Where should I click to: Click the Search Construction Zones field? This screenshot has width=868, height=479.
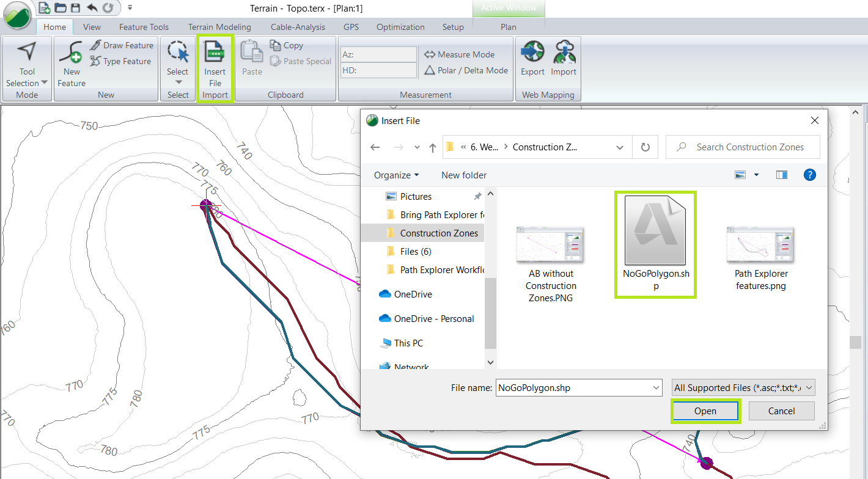tap(743, 147)
